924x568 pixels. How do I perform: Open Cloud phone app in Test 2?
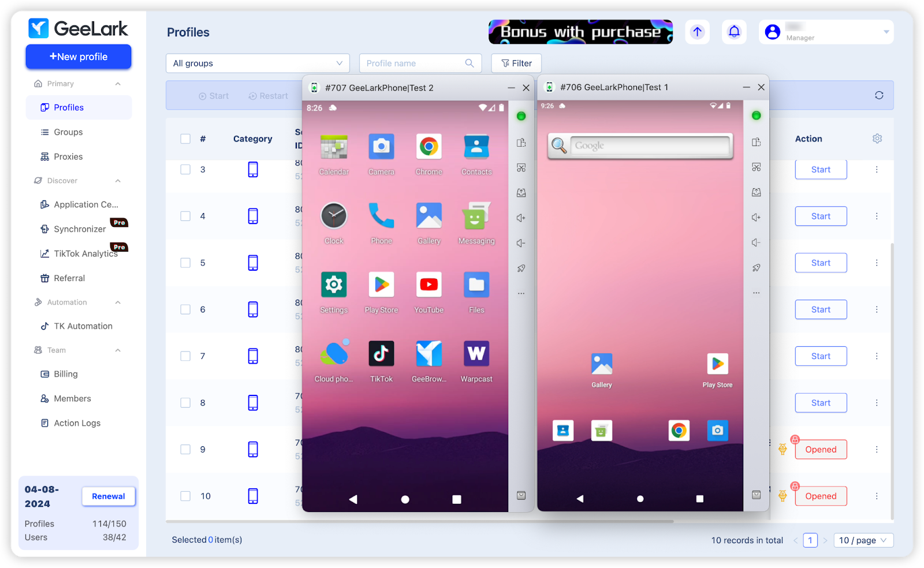(x=334, y=353)
